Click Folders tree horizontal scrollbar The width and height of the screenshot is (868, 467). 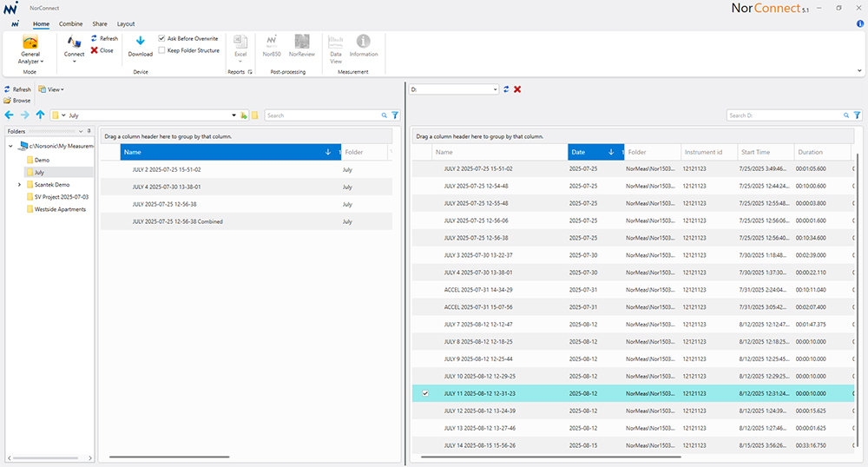click(x=46, y=458)
